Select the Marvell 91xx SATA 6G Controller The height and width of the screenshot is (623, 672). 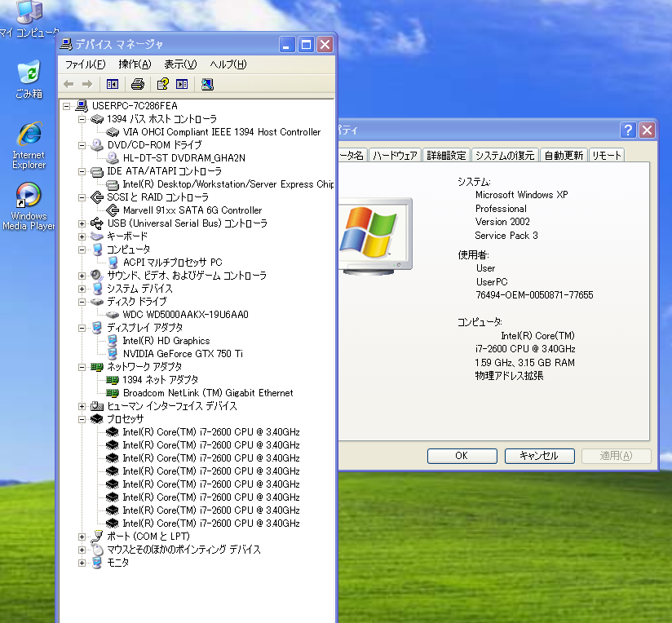pos(192,210)
